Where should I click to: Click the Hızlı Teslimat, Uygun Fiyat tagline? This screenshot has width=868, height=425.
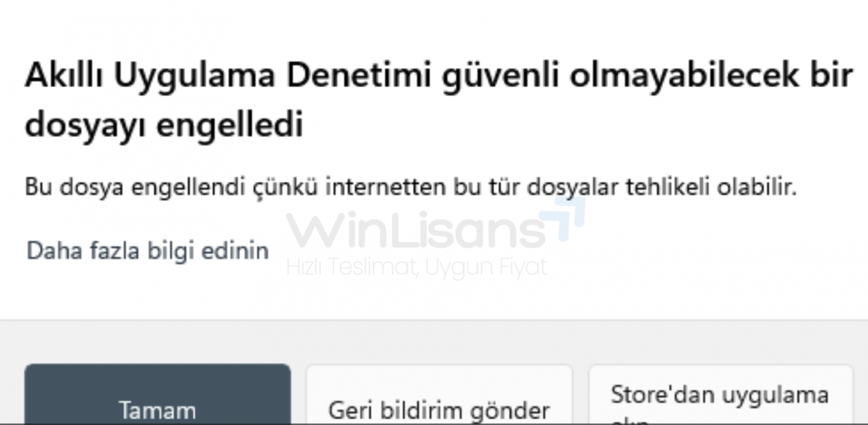417,267
